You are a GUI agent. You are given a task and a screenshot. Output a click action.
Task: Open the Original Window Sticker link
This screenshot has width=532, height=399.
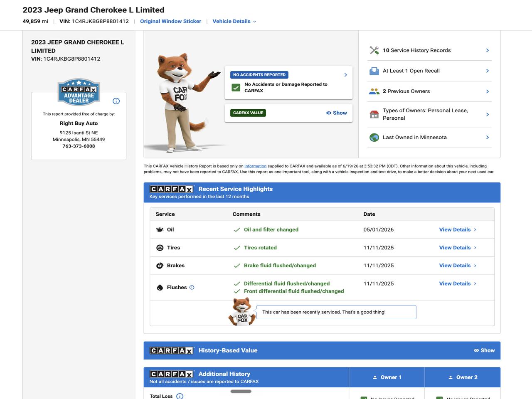tap(170, 21)
